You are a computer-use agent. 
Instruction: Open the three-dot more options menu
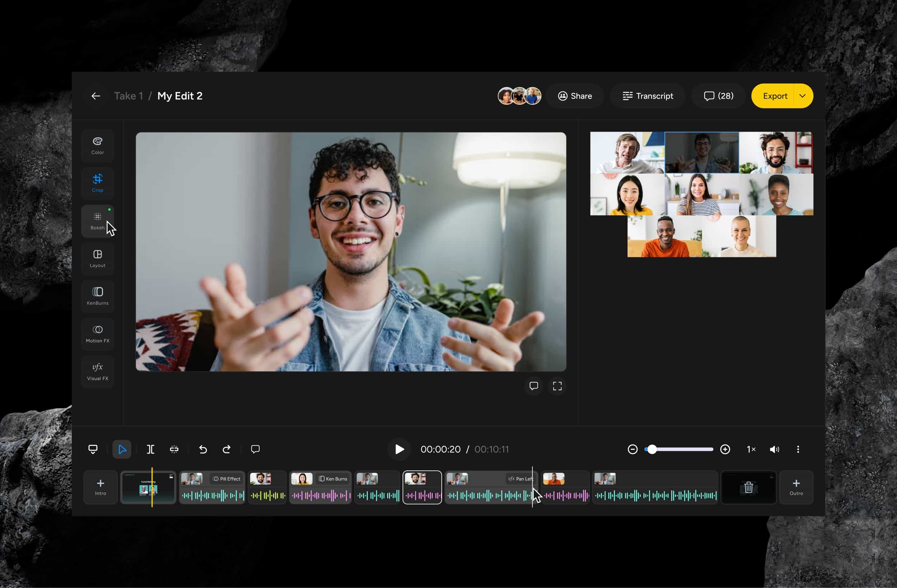[798, 449]
